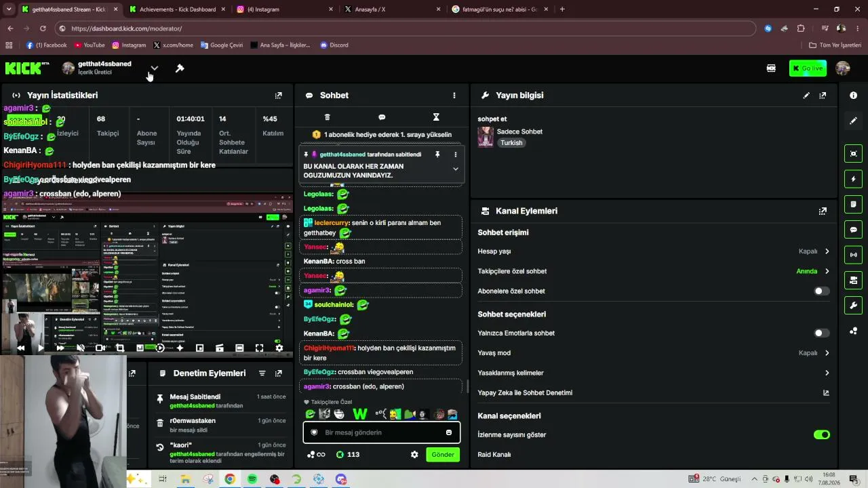
Task: Open the Sohbet panel three-dot menu
Action: [454, 96]
